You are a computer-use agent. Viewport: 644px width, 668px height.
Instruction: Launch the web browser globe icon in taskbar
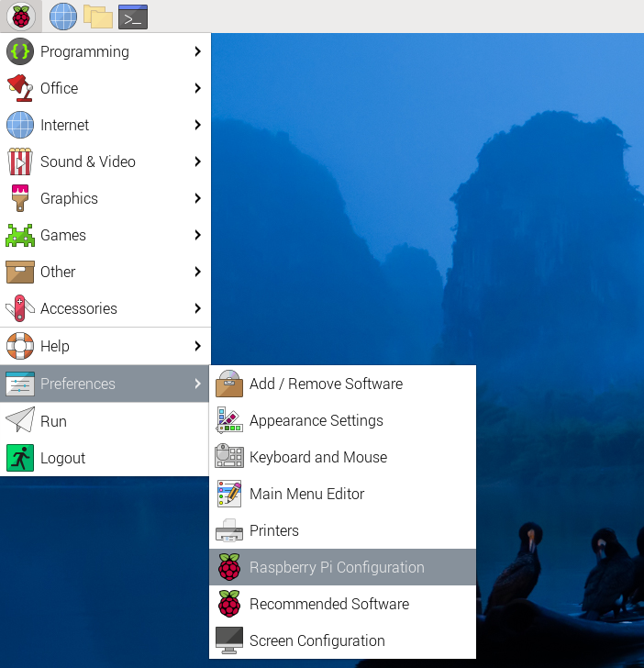(63, 17)
